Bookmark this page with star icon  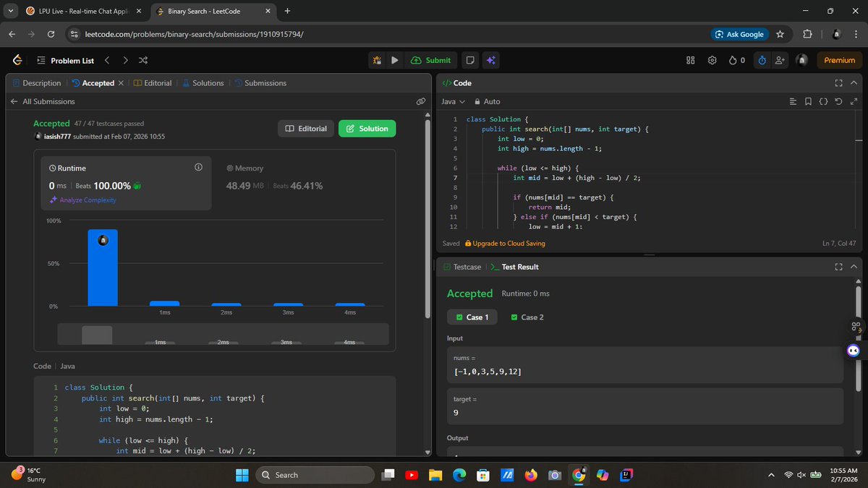(780, 34)
